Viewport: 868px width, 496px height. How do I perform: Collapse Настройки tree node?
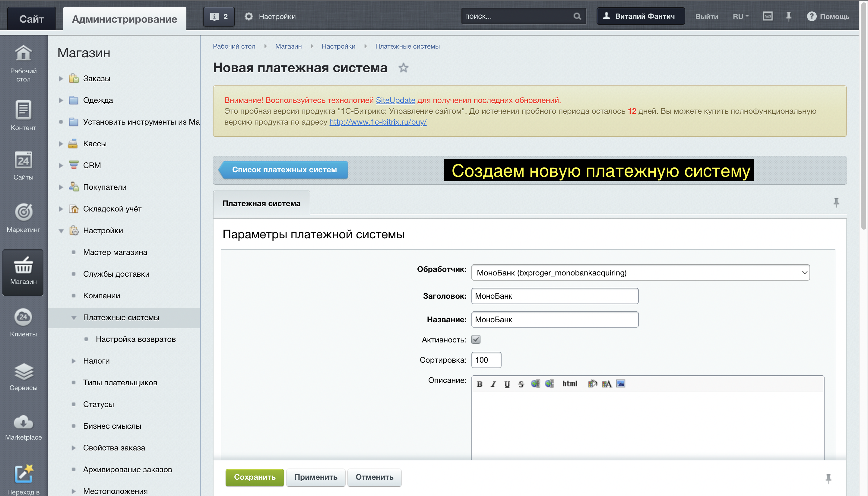click(x=61, y=231)
